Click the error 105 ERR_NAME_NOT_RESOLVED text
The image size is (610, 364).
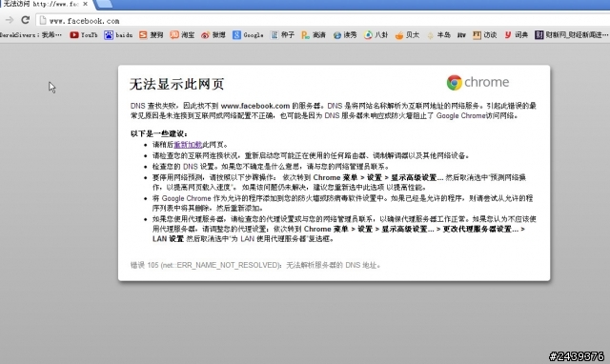pyautogui.click(x=255, y=265)
